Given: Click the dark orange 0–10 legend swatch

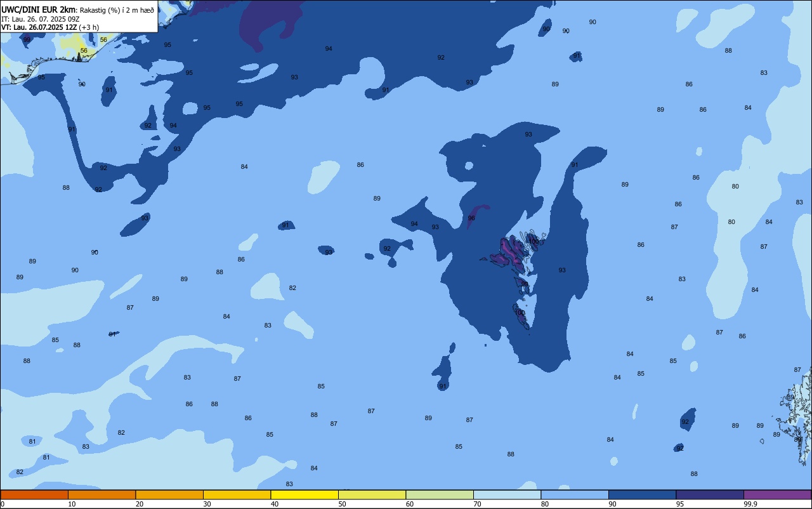Looking at the screenshot, I should click(34, 494).
